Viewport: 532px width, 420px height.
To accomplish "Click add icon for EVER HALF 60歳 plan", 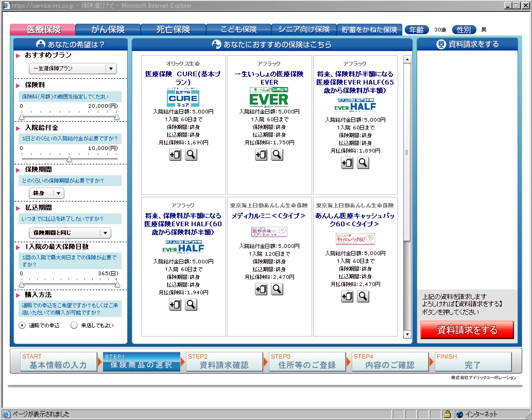I will tap(175, 305).
